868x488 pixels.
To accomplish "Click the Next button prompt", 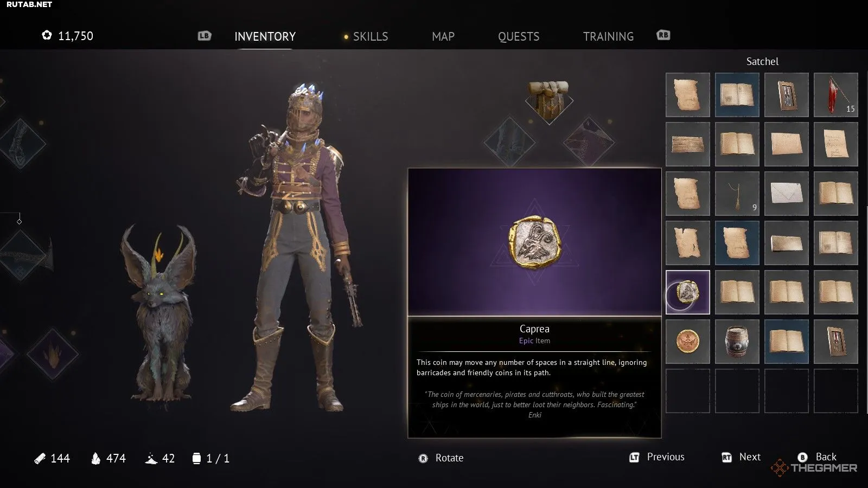I will pos(741,457).
